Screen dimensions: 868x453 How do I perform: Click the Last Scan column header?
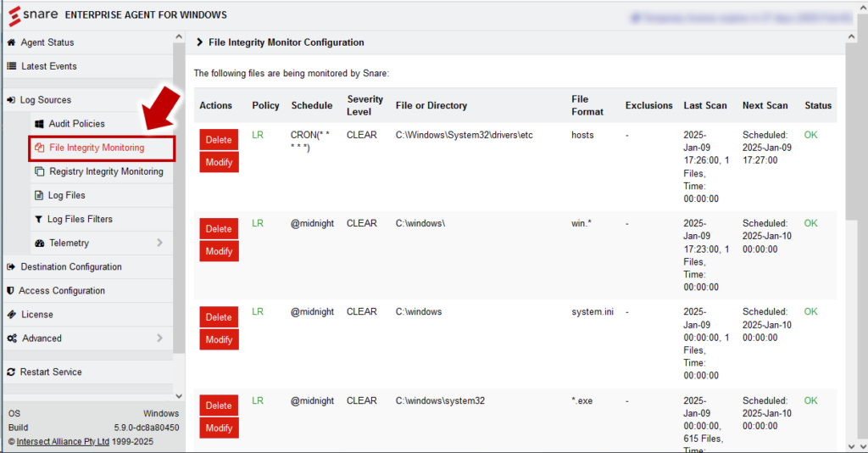pos(704,105)
